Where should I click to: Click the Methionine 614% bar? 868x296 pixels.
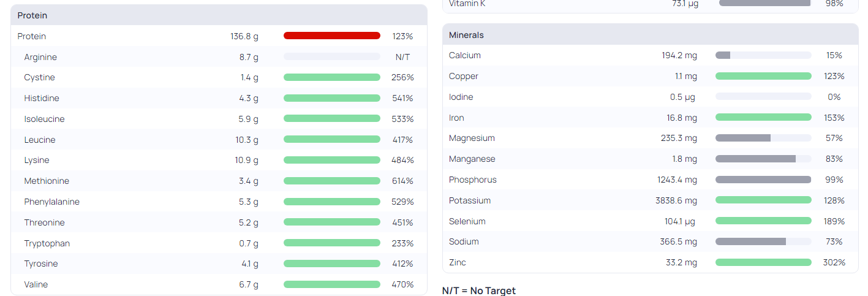(332, 181)
